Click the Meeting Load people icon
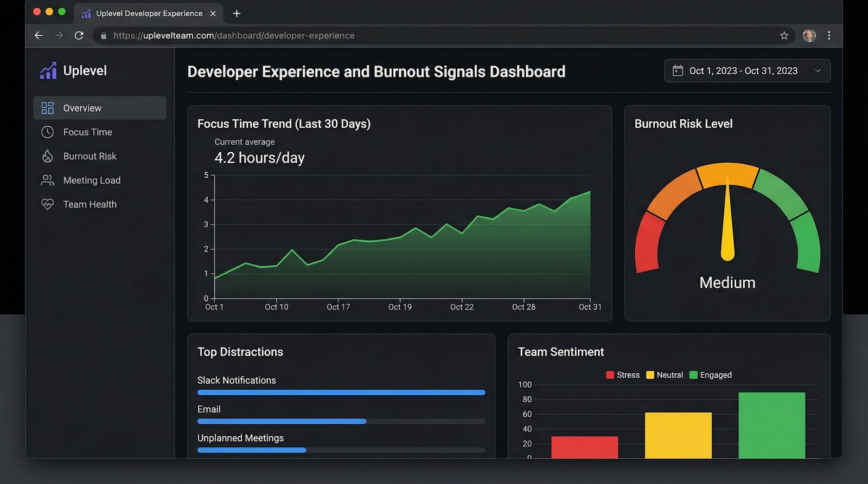This screenshot has height=484, width=868. (48, 180)
